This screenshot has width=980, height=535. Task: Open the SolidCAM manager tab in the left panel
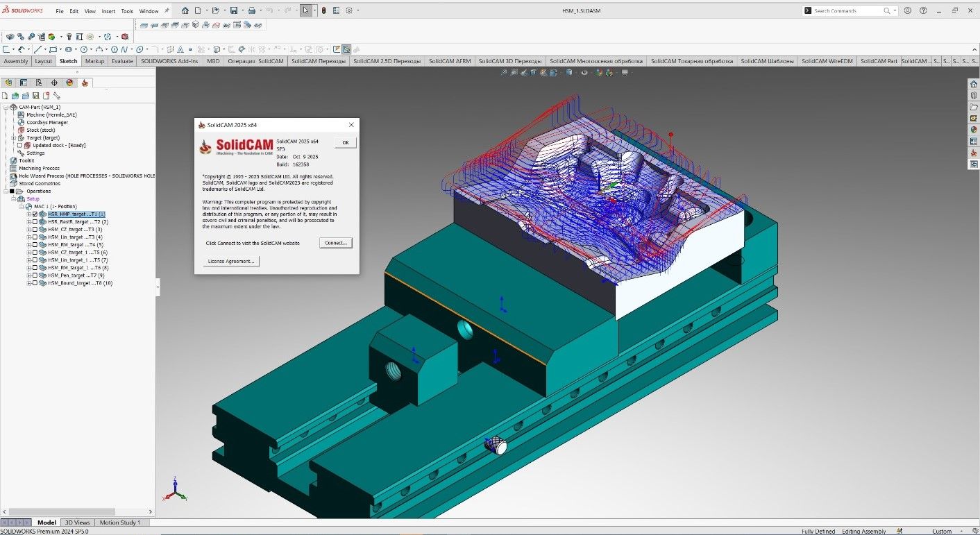pos(85,82)
